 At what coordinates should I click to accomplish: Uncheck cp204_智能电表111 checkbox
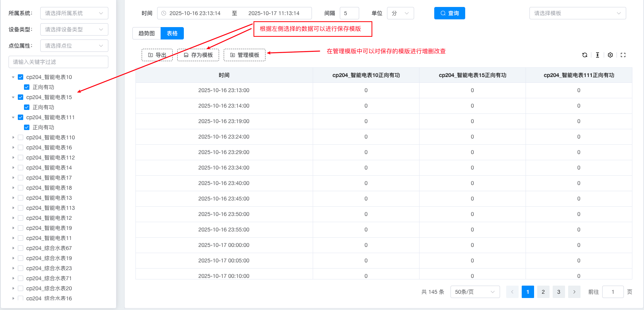click(x=21, y=117)
